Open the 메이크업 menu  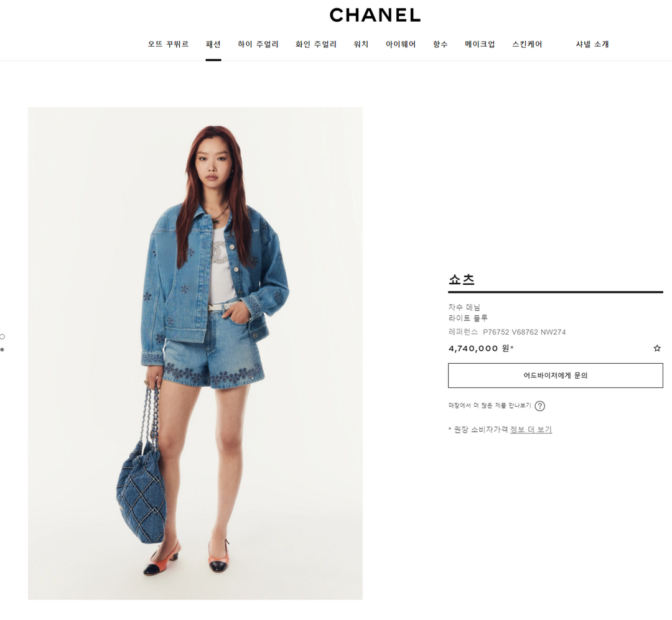[480, 44]
